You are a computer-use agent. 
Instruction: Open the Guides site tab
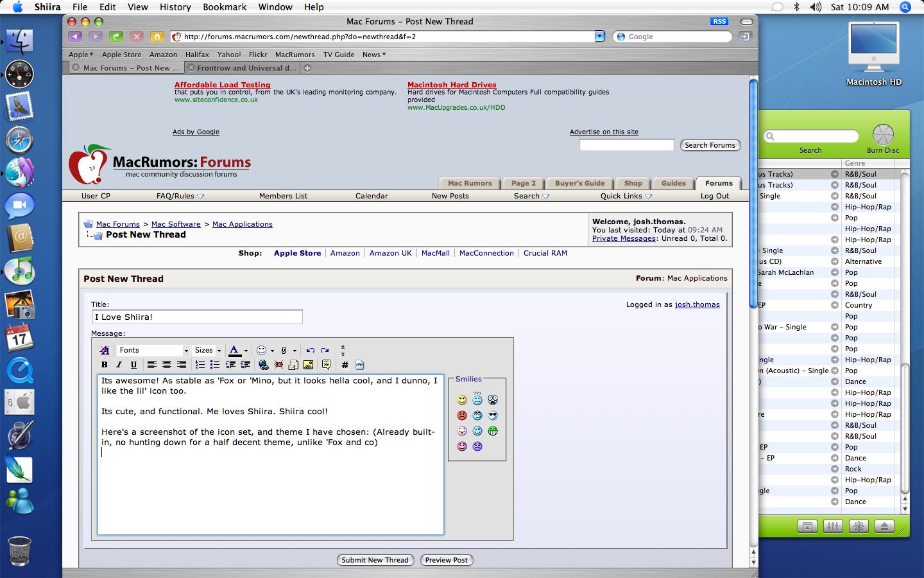[x=673, y=183]
